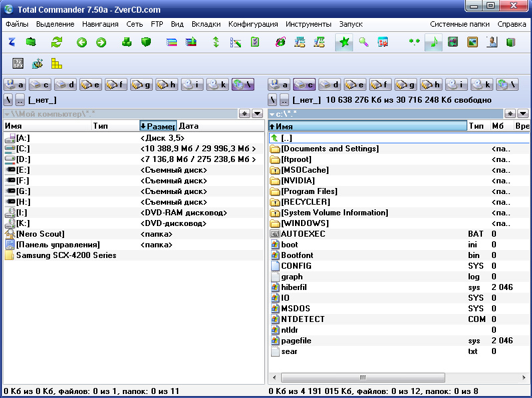This screenshot has height=398, width=532.
Task: Open left panel favorites asterisk button
Action: click(x=244, y=114)
